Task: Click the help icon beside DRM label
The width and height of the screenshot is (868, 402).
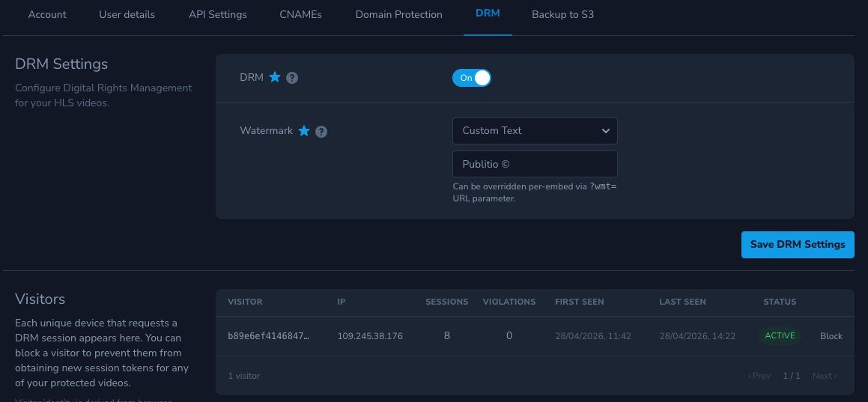Action: click(292, 78)
